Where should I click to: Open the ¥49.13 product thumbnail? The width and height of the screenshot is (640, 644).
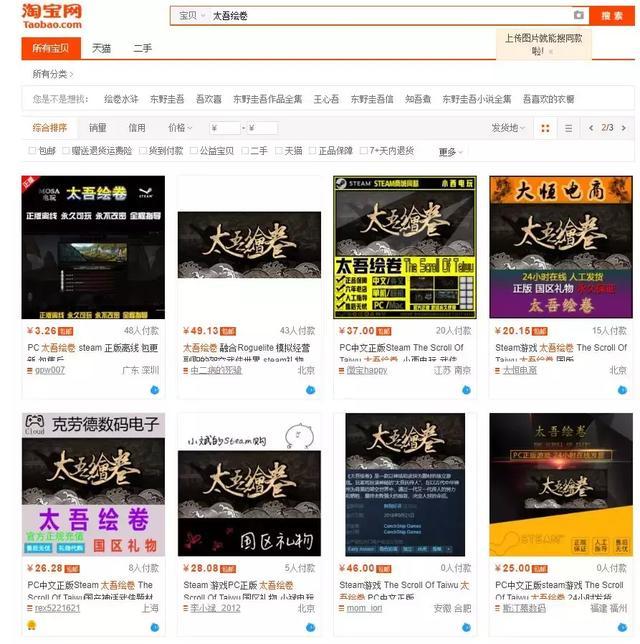[249, 245]
